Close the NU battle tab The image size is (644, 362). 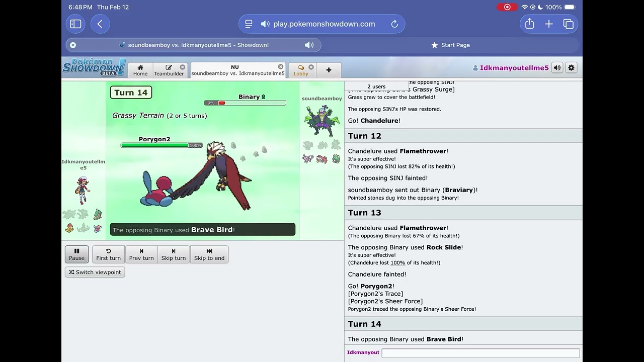pyautogui.click(x=281, y=67)
